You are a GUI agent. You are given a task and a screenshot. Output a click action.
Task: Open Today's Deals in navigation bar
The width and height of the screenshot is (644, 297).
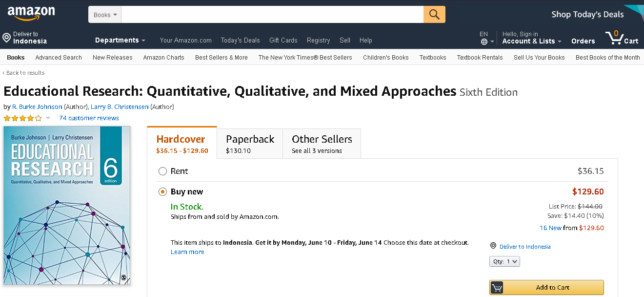[x=240, y=41]
